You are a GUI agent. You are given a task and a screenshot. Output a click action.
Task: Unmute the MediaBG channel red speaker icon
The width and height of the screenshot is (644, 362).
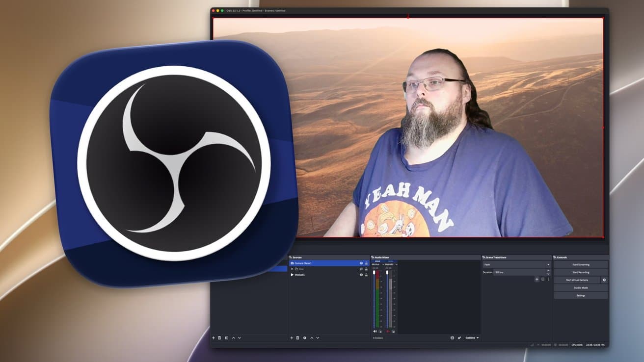(388, 332)
